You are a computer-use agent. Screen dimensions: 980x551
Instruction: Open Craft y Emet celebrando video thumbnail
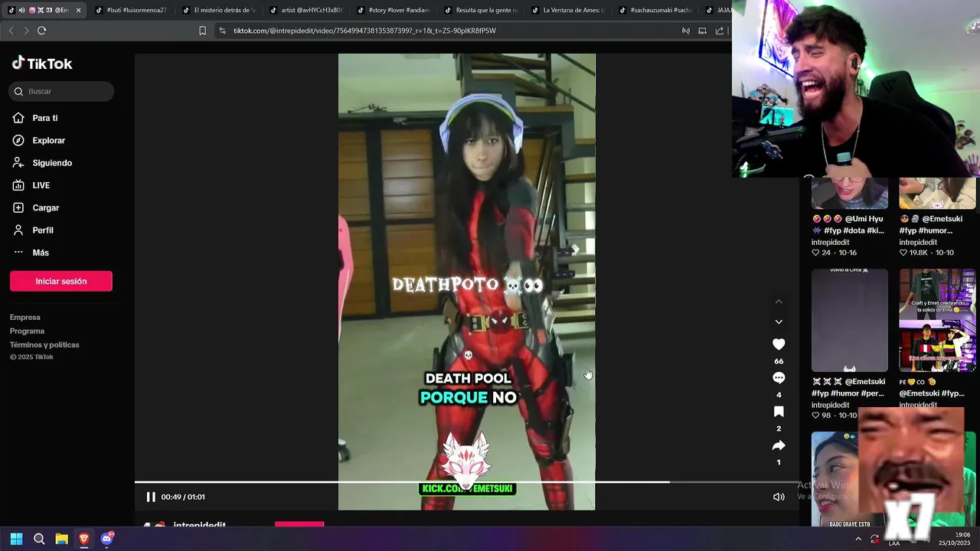tap(937, 320)
